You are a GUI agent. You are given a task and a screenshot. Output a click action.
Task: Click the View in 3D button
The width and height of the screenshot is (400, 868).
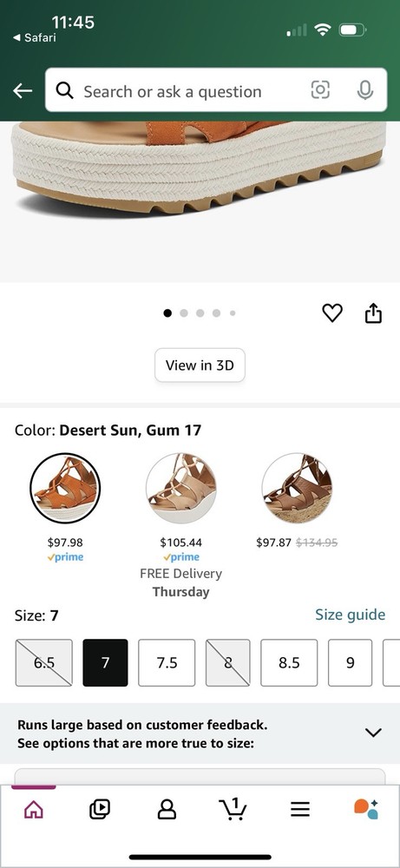(x=200, y=365)
